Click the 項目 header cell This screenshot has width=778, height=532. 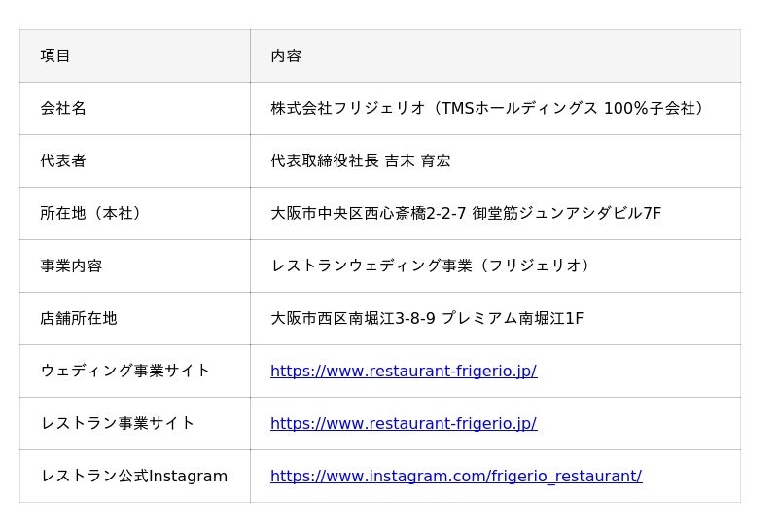click(x=135, y=55)
